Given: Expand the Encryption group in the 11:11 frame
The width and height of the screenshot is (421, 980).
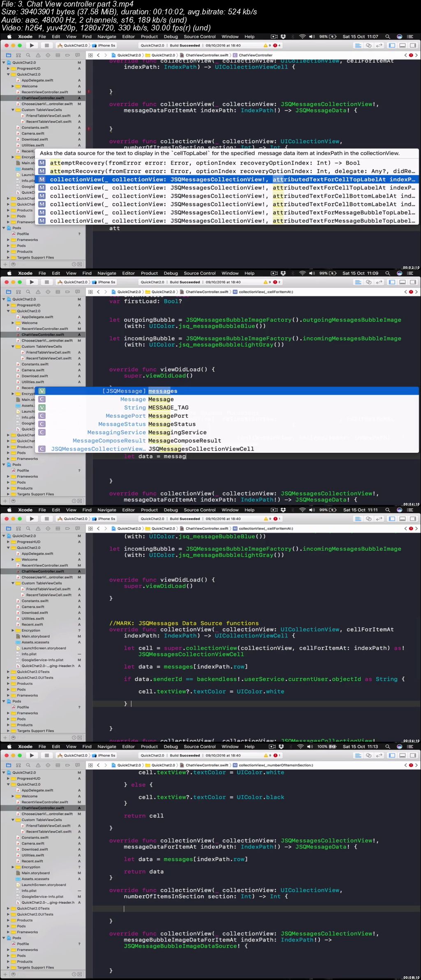Looking at the screenshot, I should tap(13, 631).
